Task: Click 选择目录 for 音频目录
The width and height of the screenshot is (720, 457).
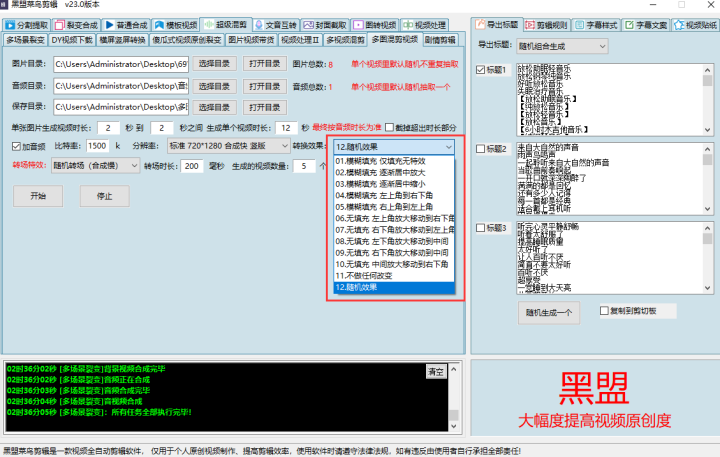Action: point(214,86)
